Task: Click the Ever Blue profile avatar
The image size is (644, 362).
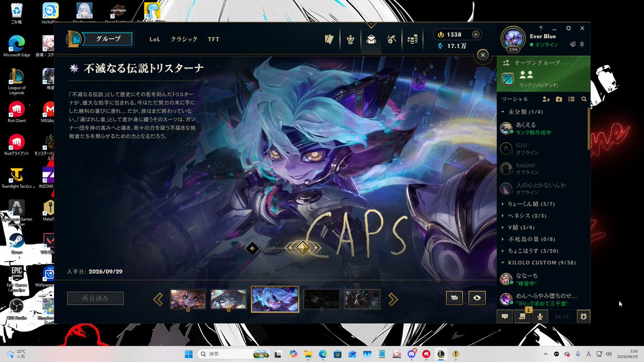Action: pos(513,39)
